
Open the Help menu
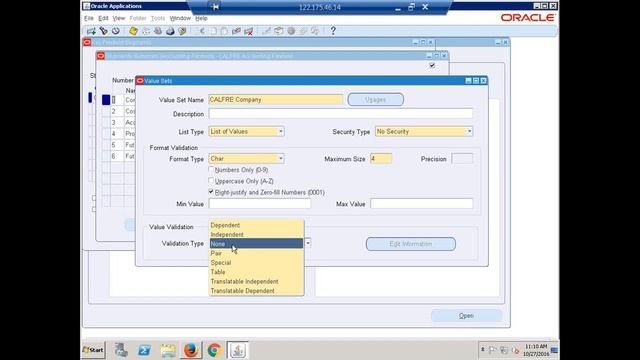(x=201, y=18)
